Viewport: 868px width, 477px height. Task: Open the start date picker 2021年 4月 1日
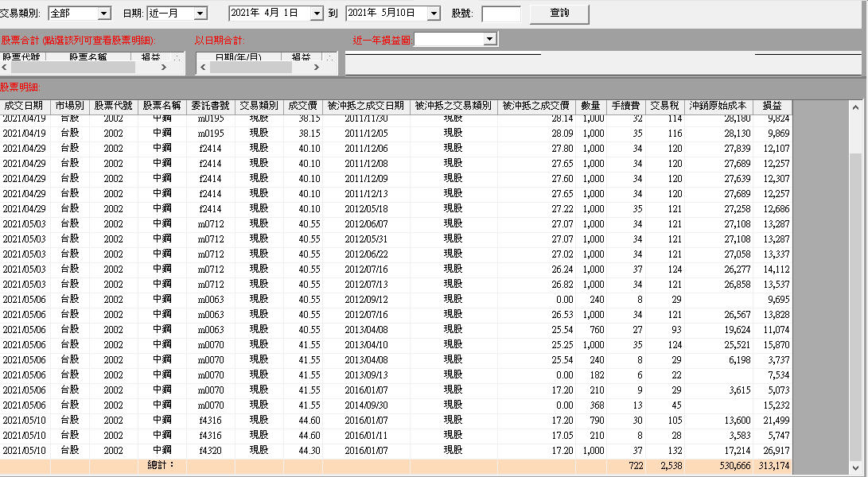pyautogui.click(x=316, y=14)
